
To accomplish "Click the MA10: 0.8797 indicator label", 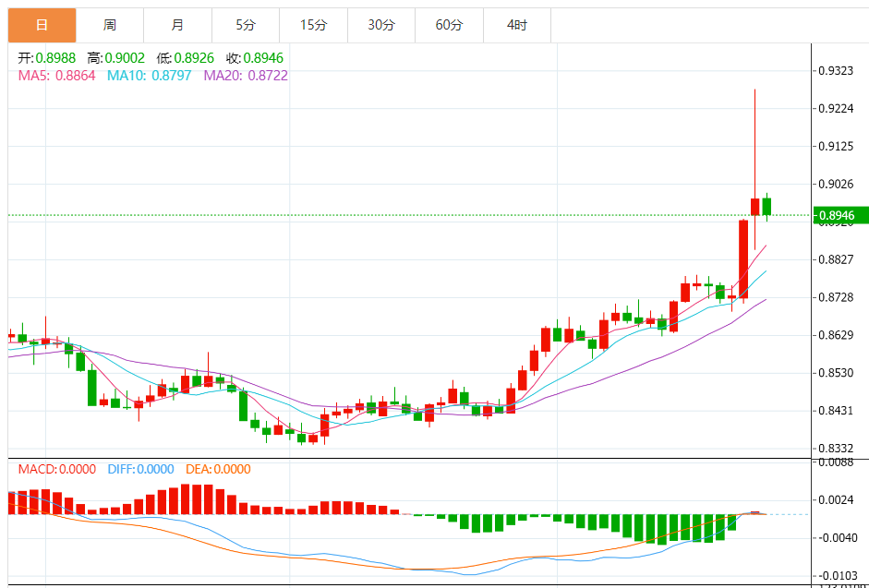I will pyautogui.click(x=149, y=76).
